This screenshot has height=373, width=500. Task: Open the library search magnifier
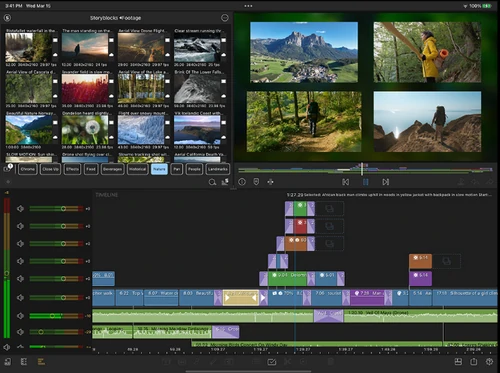[212, 182]
